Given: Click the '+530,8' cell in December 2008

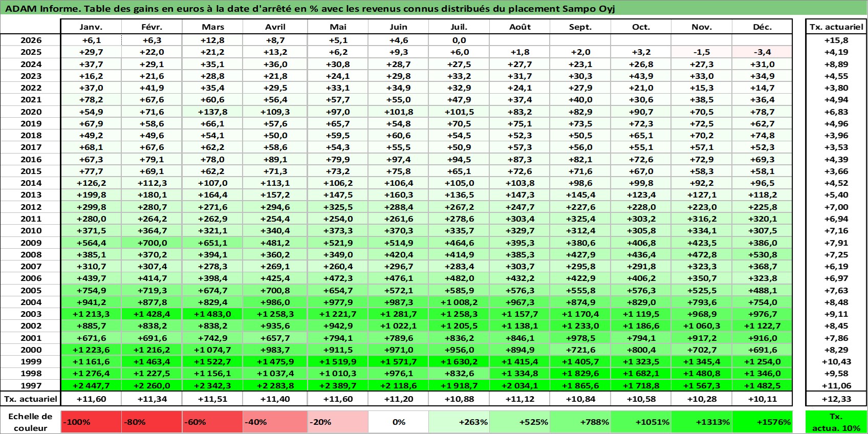Looking at the screenshot, I should tap(762, 254).
